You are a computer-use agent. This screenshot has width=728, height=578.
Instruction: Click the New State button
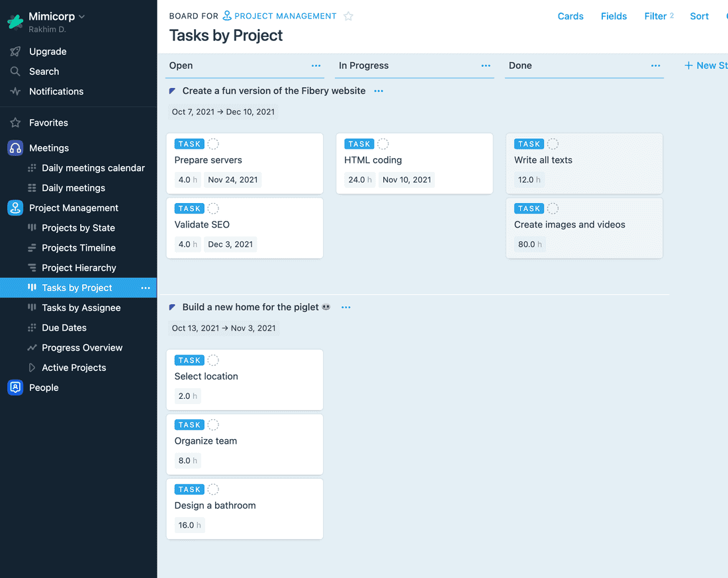tap(705, 65)
